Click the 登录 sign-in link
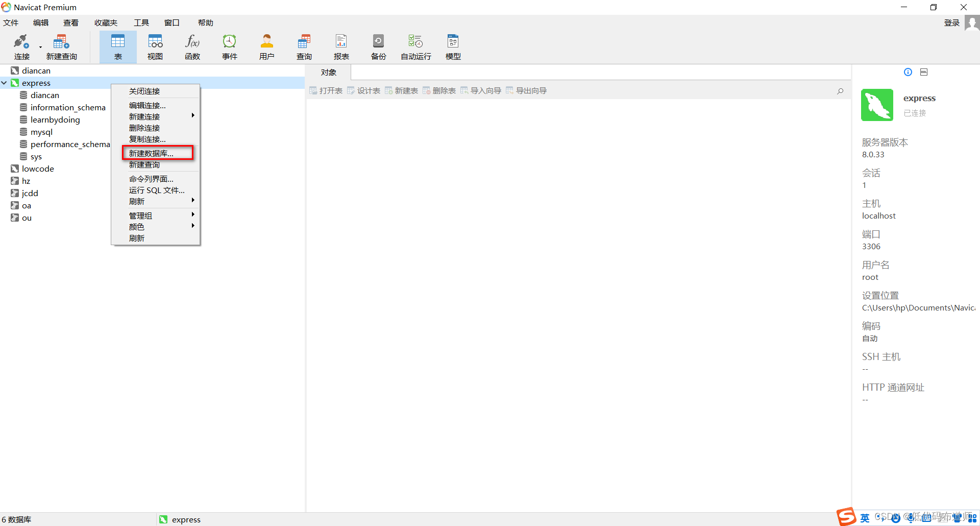Screen dimensions: 980x526 point(951,23)
